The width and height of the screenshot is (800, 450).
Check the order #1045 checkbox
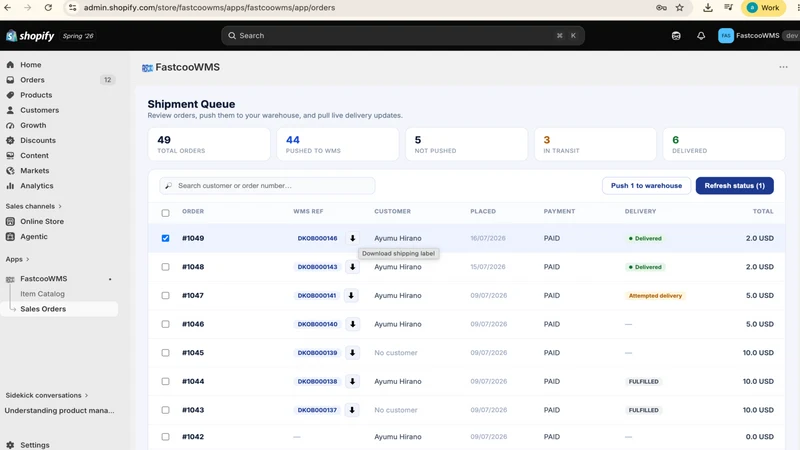[x=165, y=353]
